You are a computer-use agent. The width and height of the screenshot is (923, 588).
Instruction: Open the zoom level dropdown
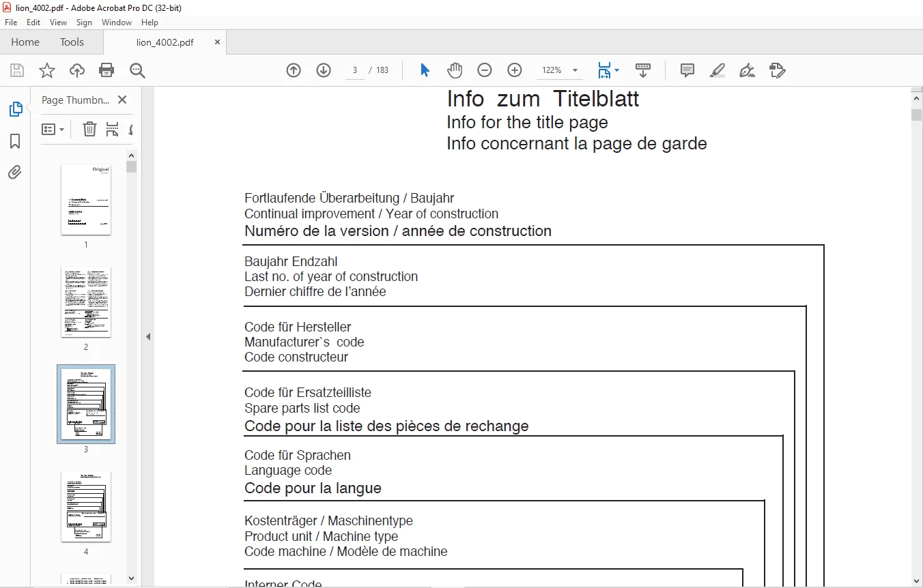pos(576,70)
